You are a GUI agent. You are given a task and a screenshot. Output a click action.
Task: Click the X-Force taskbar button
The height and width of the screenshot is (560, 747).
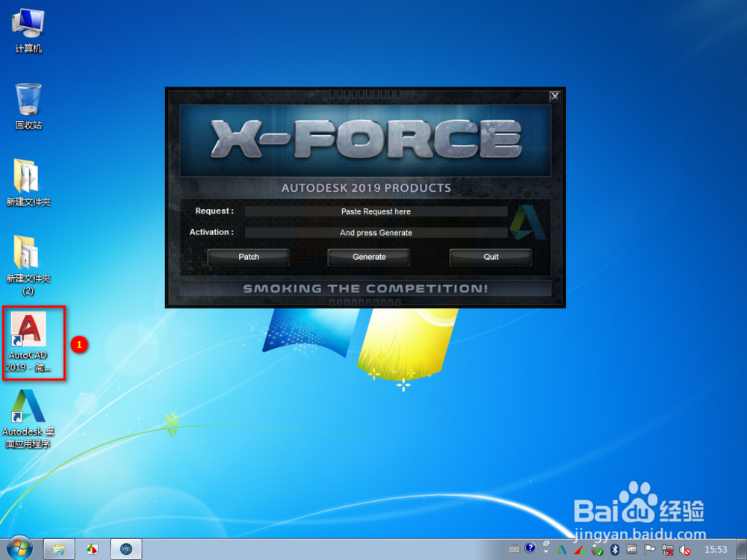(x=126, y=550)
